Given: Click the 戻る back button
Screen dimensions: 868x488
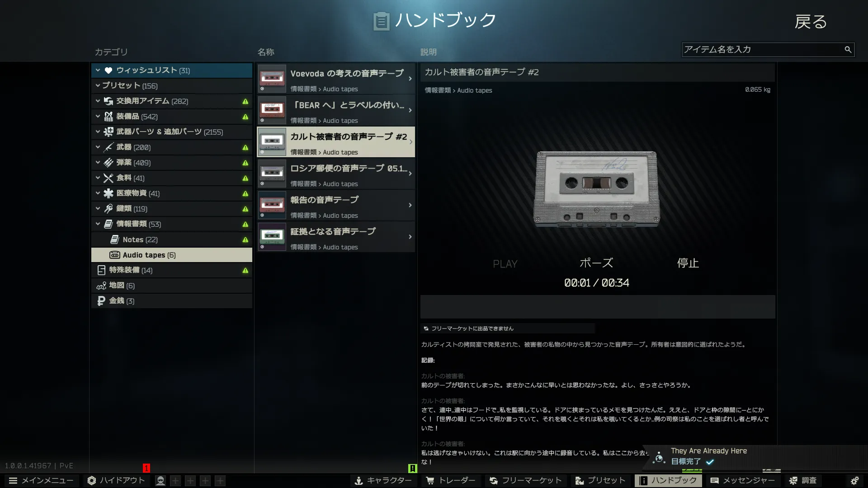Looking at the screenshot, I should click(811, 22).
